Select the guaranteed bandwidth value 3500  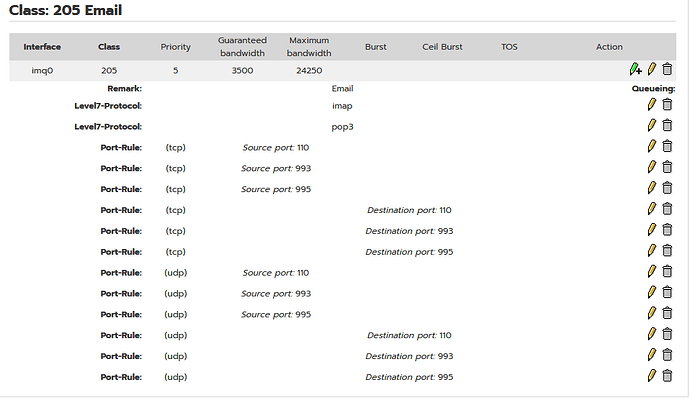(242, 70)
